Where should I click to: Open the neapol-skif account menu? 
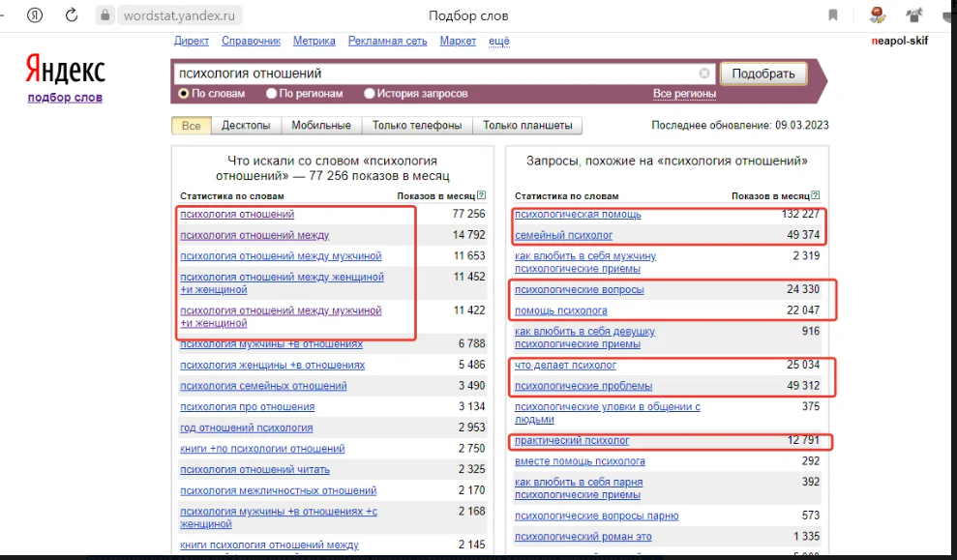pyautogui.click(x=899, y=41)
